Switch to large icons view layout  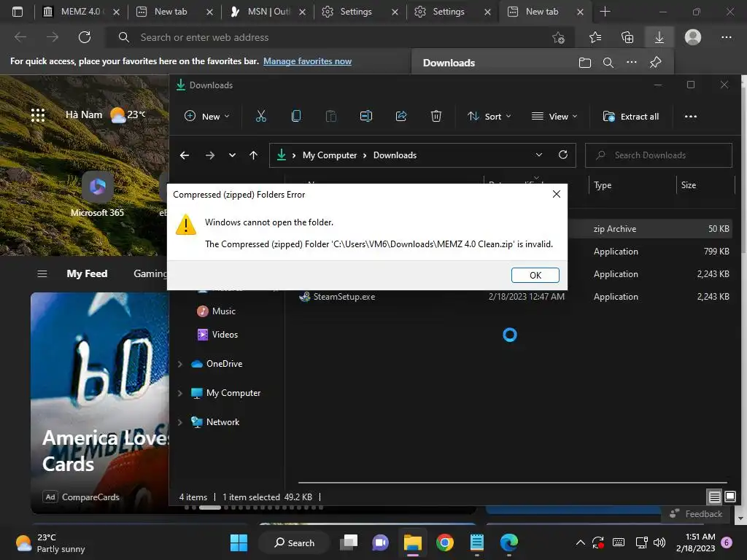coord(729,497)
